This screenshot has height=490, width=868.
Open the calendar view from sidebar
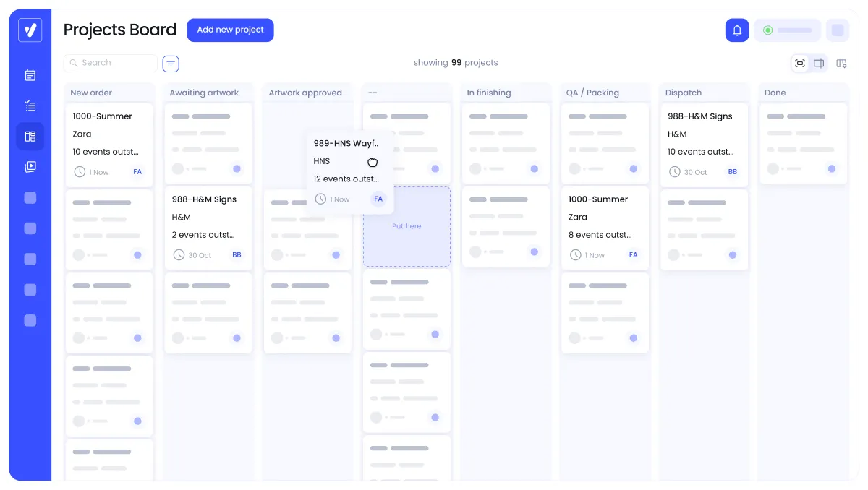tap(30, 75)
